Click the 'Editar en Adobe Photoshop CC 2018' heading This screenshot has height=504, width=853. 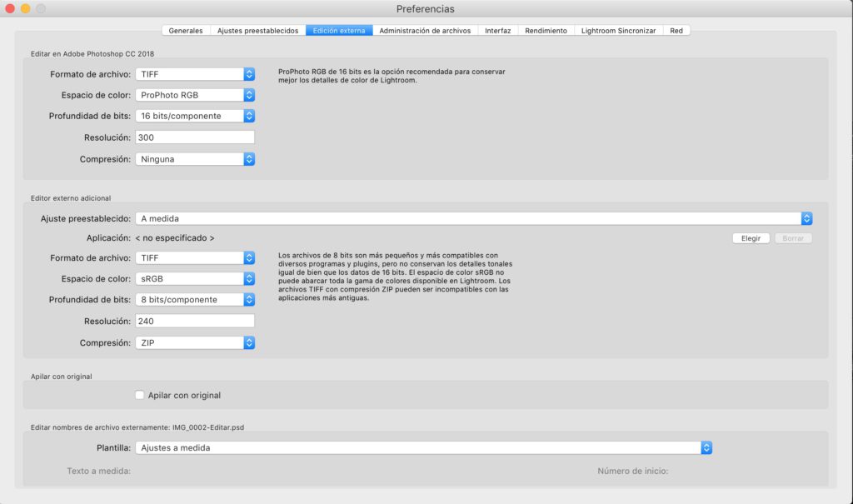tap(92, 54)
